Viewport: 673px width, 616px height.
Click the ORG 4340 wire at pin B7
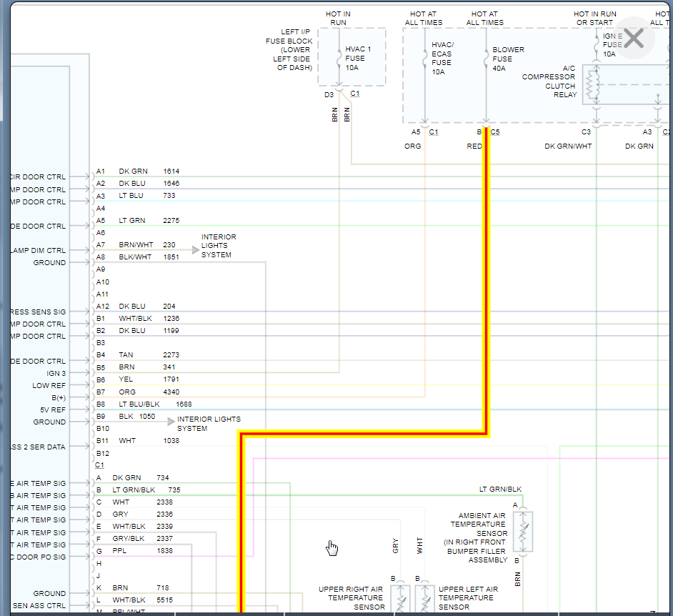(x=127, y=392)
